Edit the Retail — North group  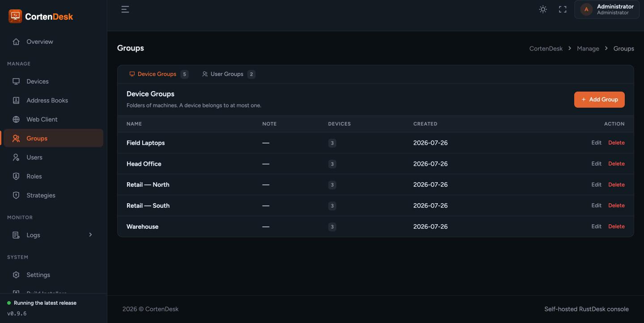596,185
